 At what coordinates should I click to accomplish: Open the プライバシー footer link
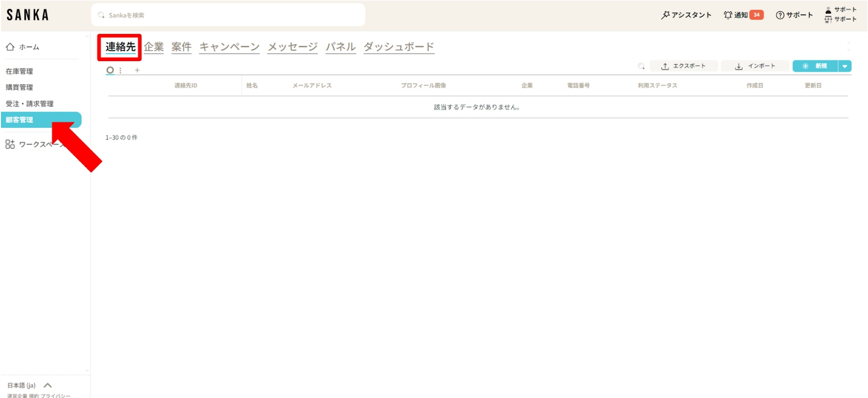point(56,396)
